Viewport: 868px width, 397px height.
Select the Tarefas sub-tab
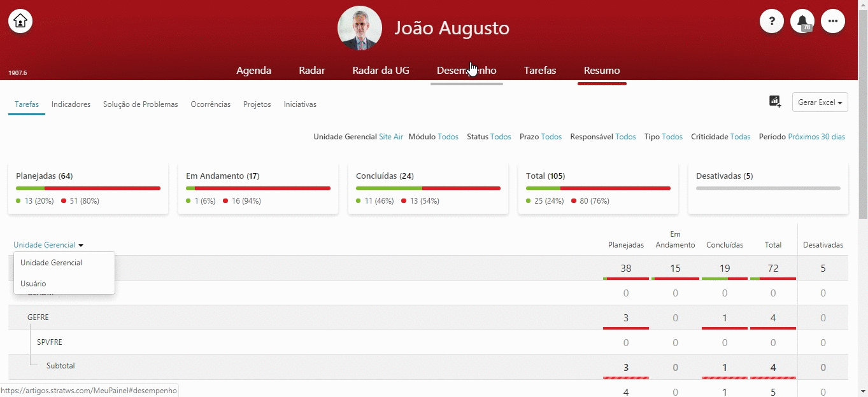coord(27,104)
